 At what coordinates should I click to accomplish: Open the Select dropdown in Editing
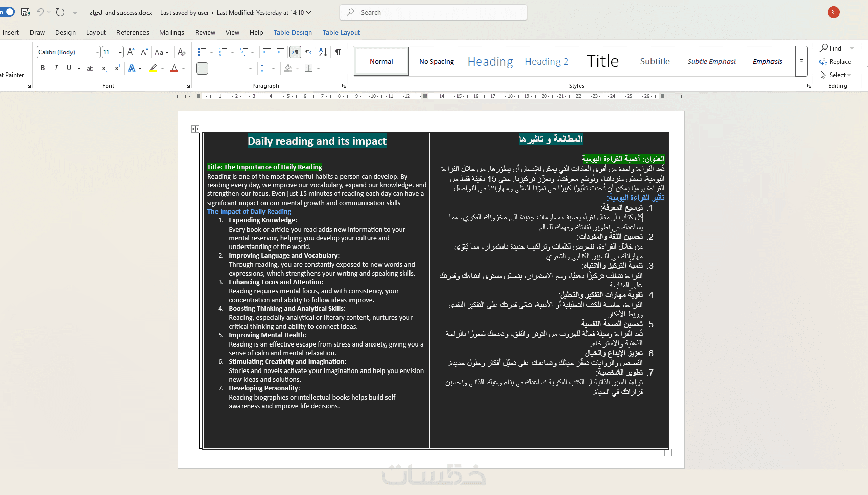835,75
